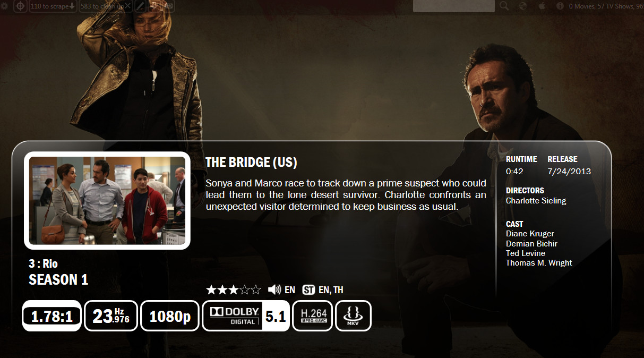Viewport: 644px width, 358px height.
Task: Open the settings gear icon
Action: coord(5,6)
